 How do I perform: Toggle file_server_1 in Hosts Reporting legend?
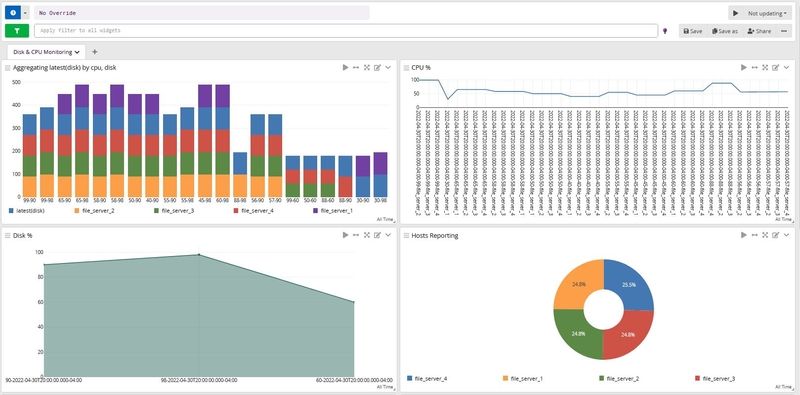pyautogui.click(x=523, y=379)
